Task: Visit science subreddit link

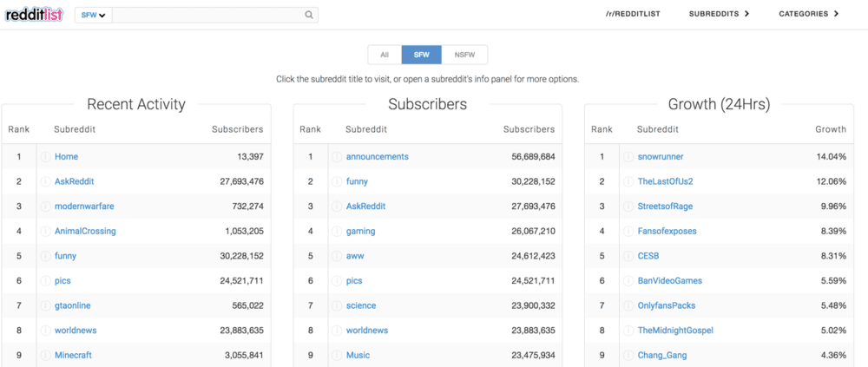Action: (x=361, y=305)
